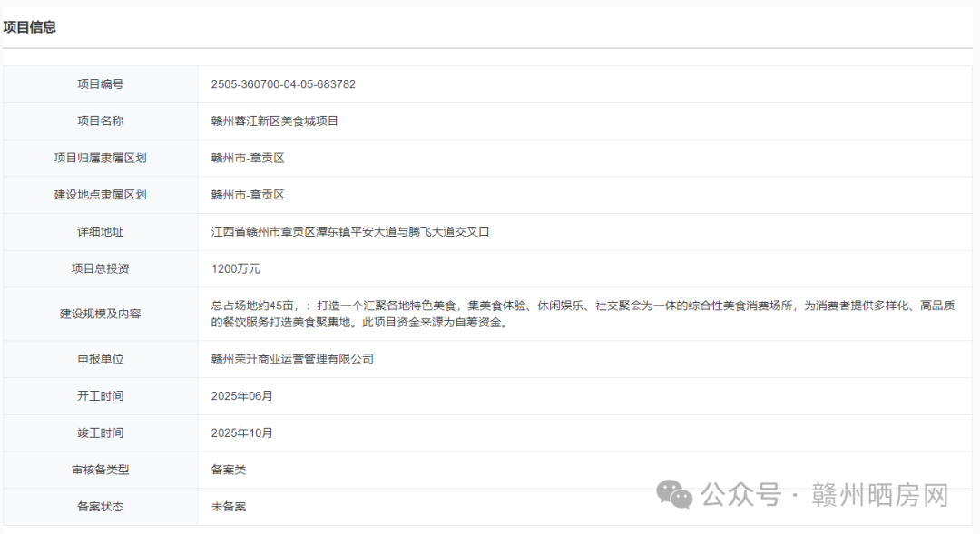Select the status value 未备案
Image resolution: width=980 pixels, height=534 pixels.
tap(229, 507)
